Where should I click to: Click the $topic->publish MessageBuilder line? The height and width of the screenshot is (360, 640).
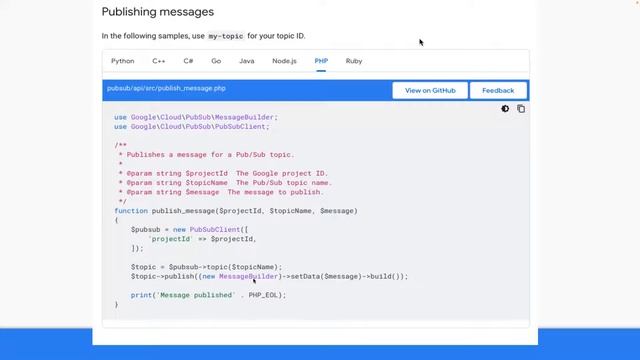coord(269,276)
